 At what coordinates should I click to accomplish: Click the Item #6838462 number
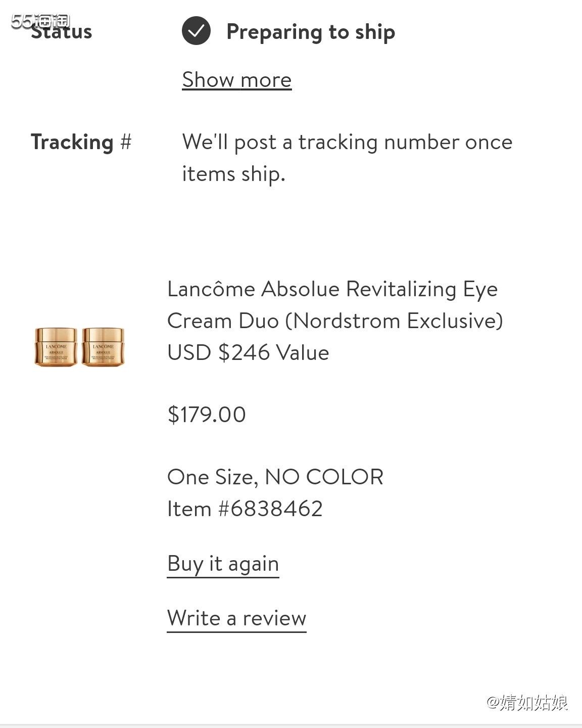coord(245,509)
